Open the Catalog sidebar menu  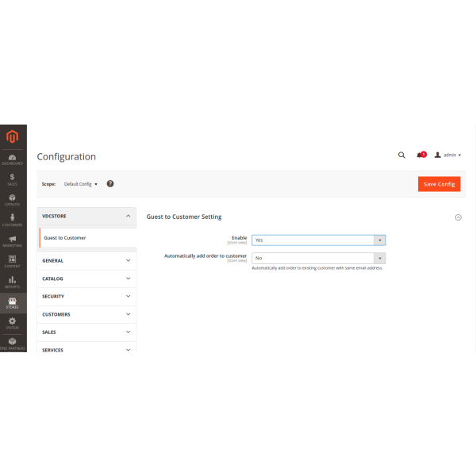coord(13,200)
